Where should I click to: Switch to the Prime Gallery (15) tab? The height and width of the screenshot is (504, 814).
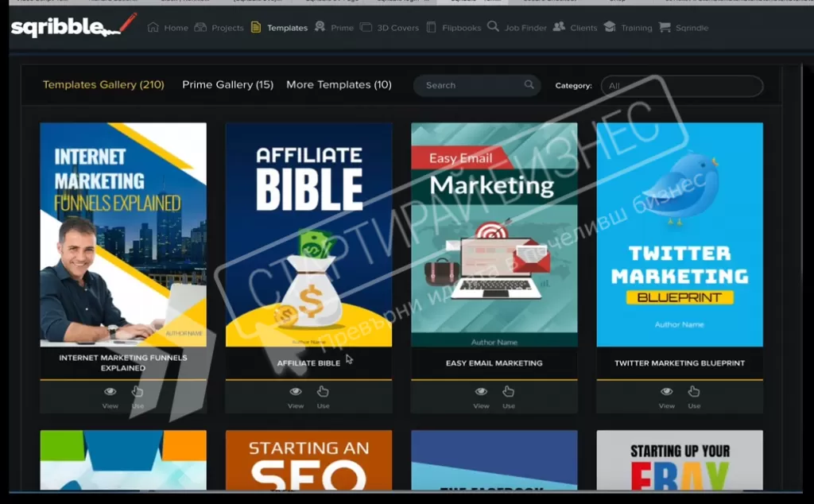[x=227, y=84]
